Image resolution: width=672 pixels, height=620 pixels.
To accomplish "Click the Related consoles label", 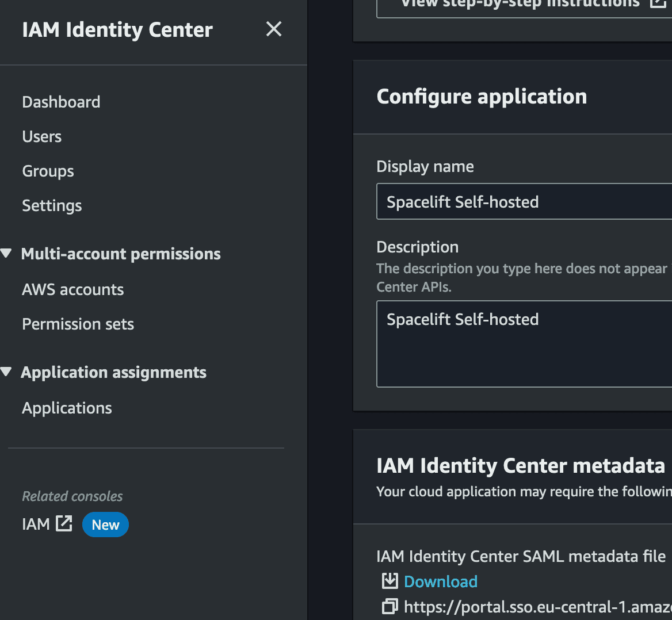I will [x=72, y=496].
